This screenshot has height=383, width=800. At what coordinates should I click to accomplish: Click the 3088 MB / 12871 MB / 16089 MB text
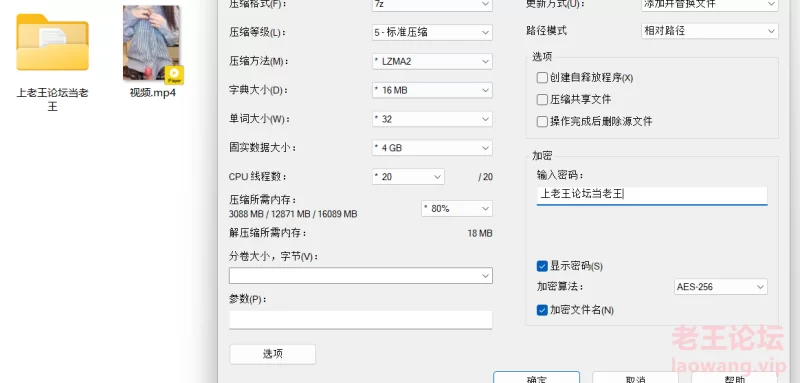click(293, 214)
